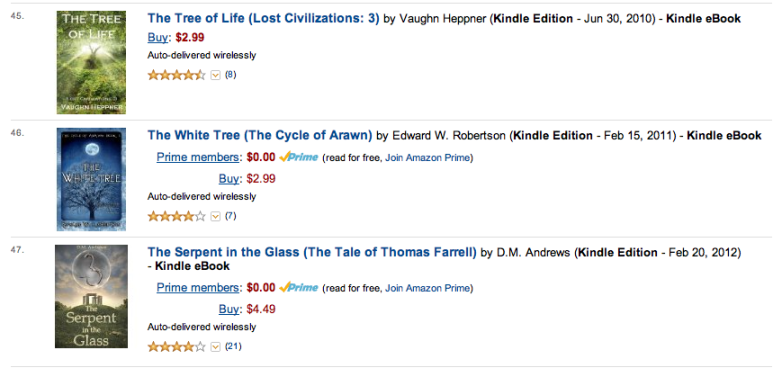The height and width of the screenshot is (368, 782).
Task: Click the Prime logo for The White Tree
Action: tap(298, 158)
